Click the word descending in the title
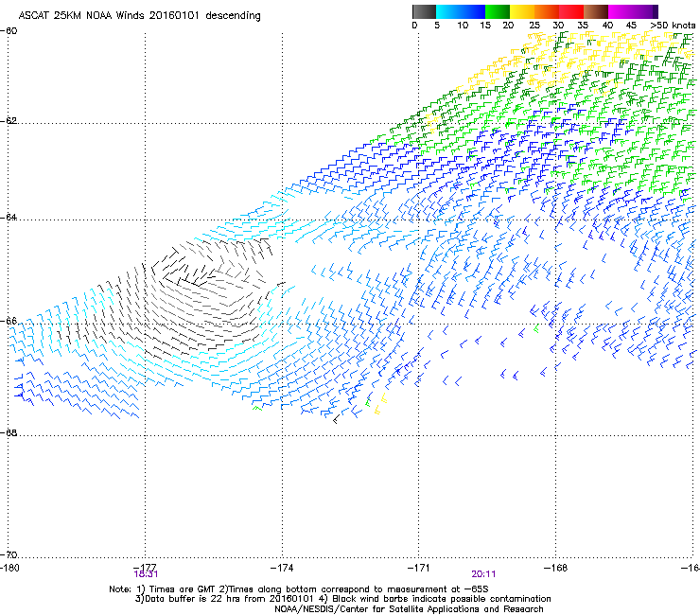The height and width of the screenshot is (615, 700). (233, 16)
